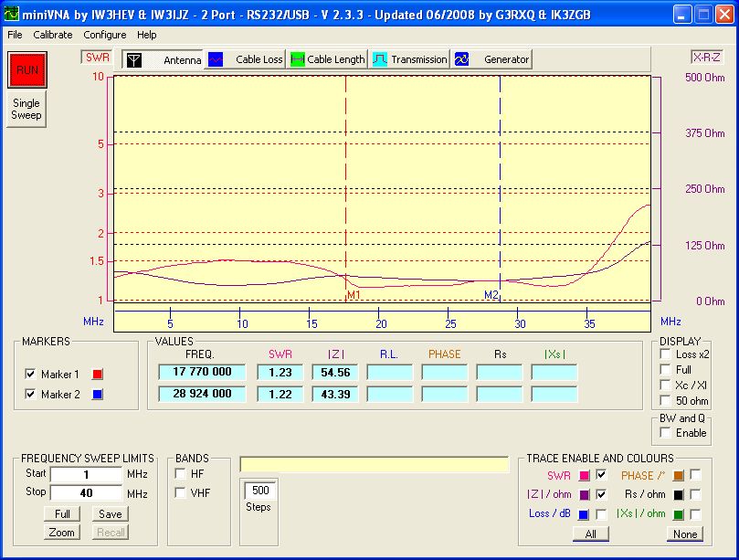Enable the 50 ohm display option

665,401
